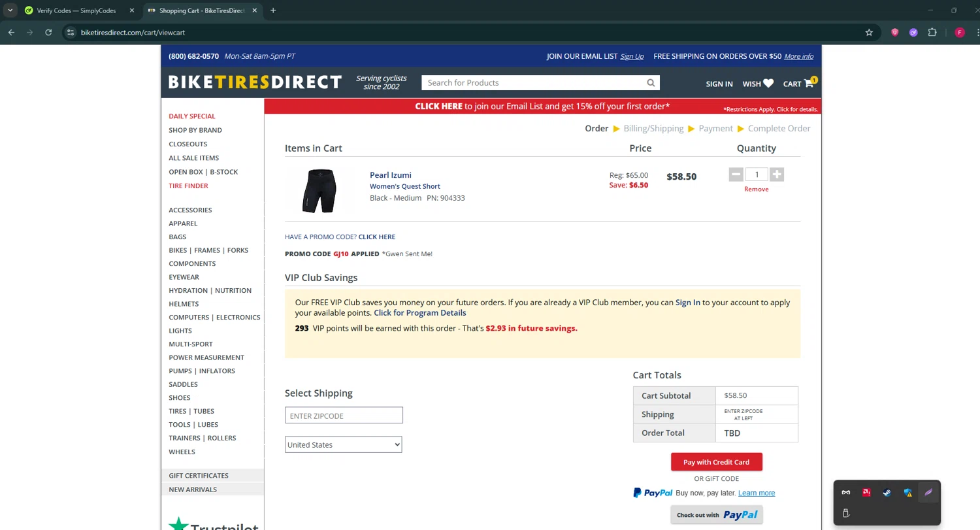Screen dimensions: 980x530
Task: Click free shipping More info link
Action: click(798, 56)
